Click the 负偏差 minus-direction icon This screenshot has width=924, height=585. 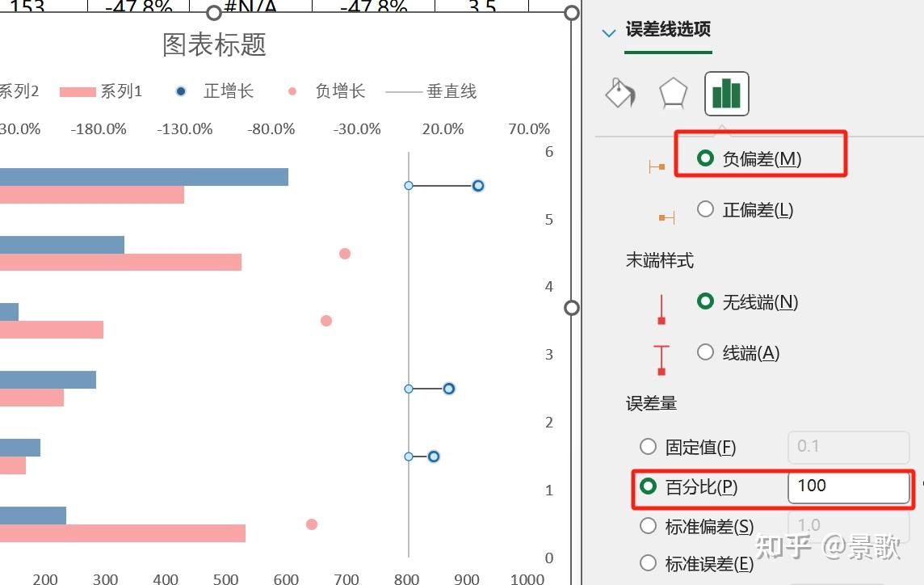tap(657, 167)
